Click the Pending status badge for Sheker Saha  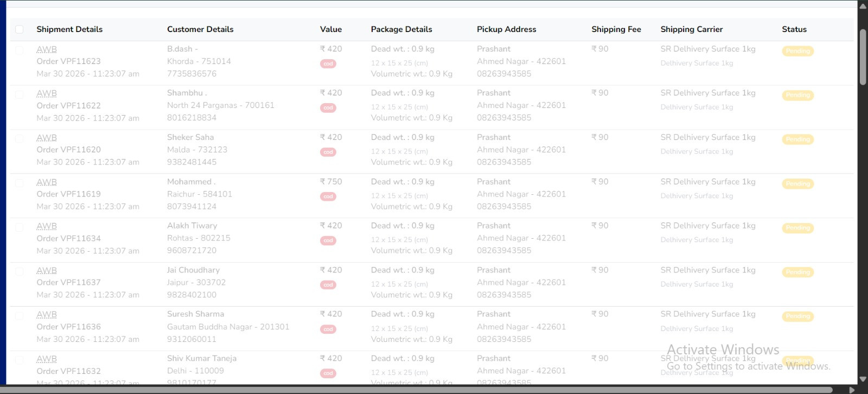click(x=797, y=139)
